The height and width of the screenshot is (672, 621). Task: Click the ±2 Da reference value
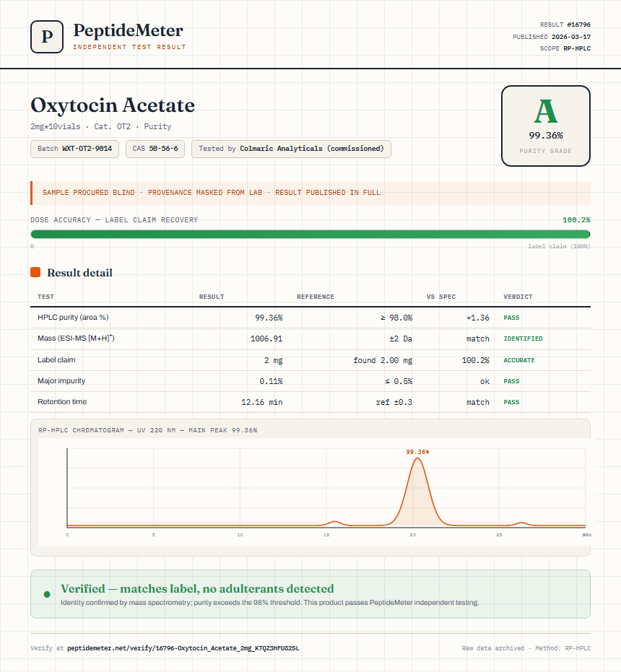[x=401, y=339]
